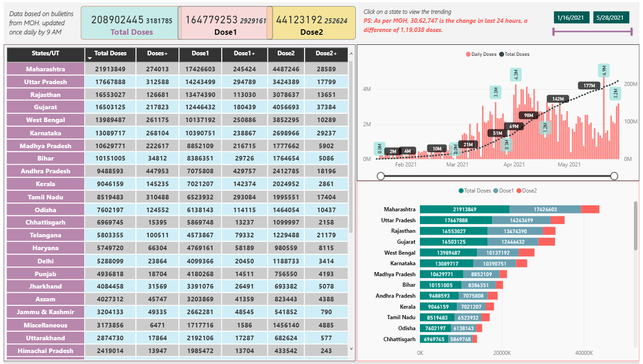Screen dimensions: 643x364
Task: Click Andhra Pradesh Doses+ cell 447953
Action: point(157,171)
